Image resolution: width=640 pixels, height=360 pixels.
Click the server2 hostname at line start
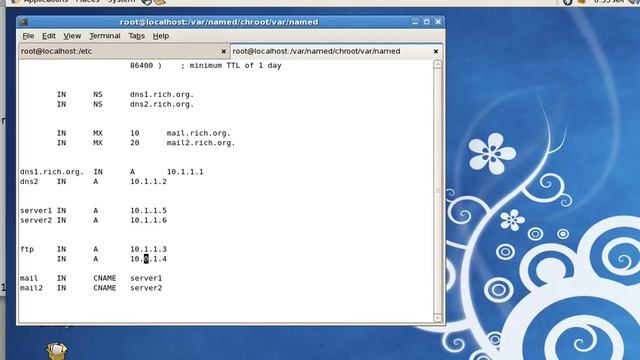pos(36,220)
